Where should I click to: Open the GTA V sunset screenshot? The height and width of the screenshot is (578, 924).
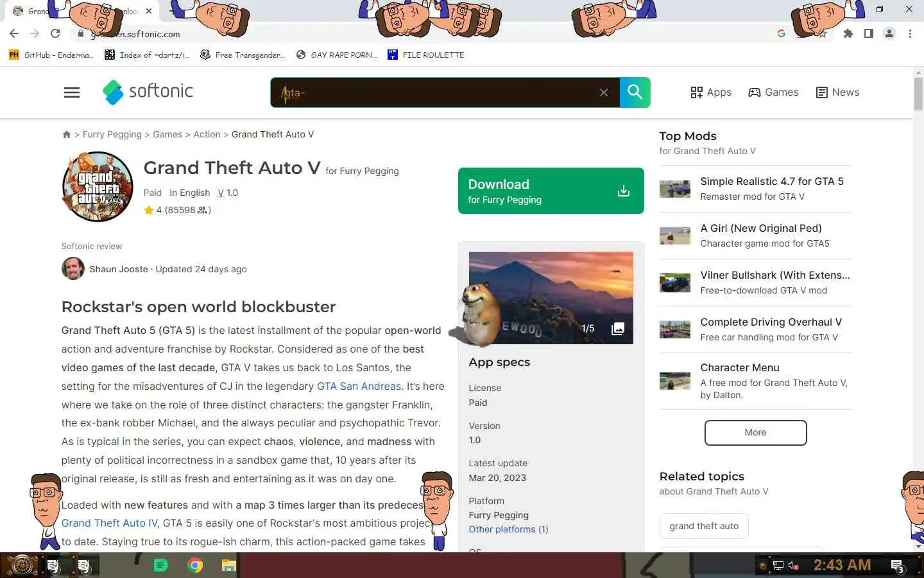551,297
